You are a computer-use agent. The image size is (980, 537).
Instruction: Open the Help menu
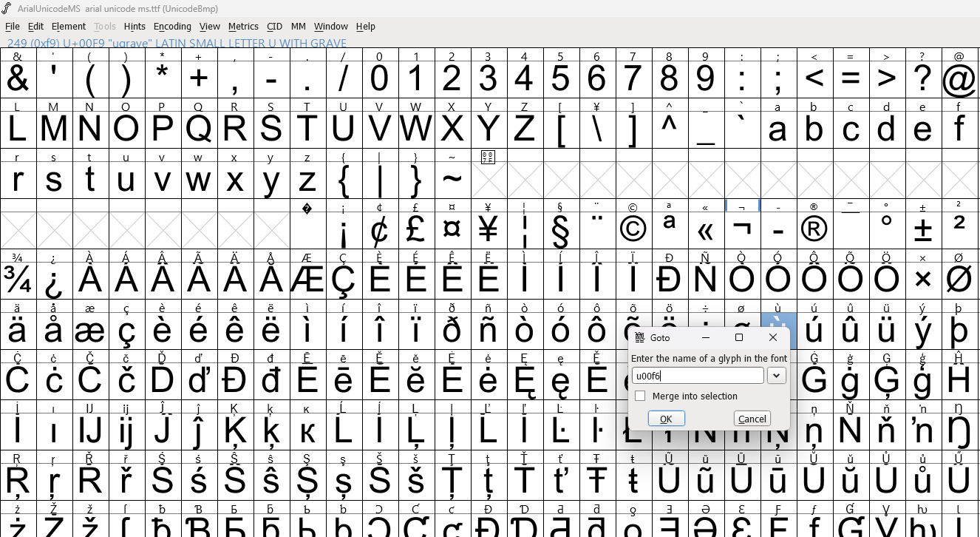[366, 27]
